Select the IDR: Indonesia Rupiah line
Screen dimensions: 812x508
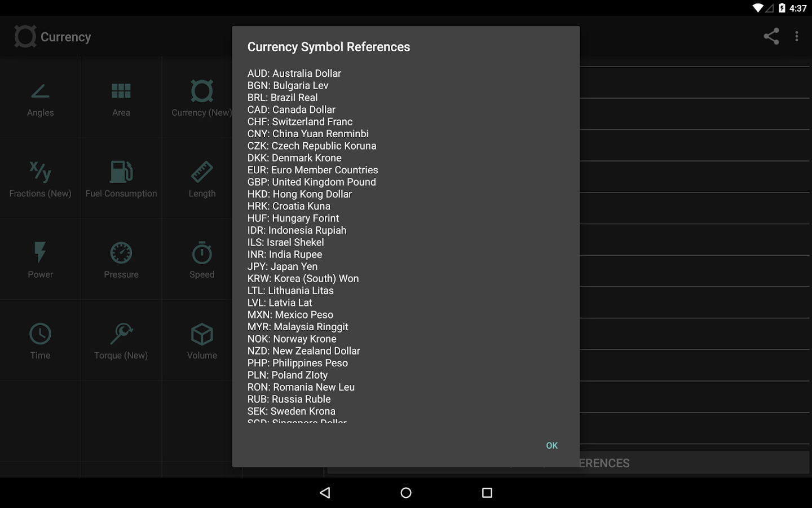click(297, 230)
